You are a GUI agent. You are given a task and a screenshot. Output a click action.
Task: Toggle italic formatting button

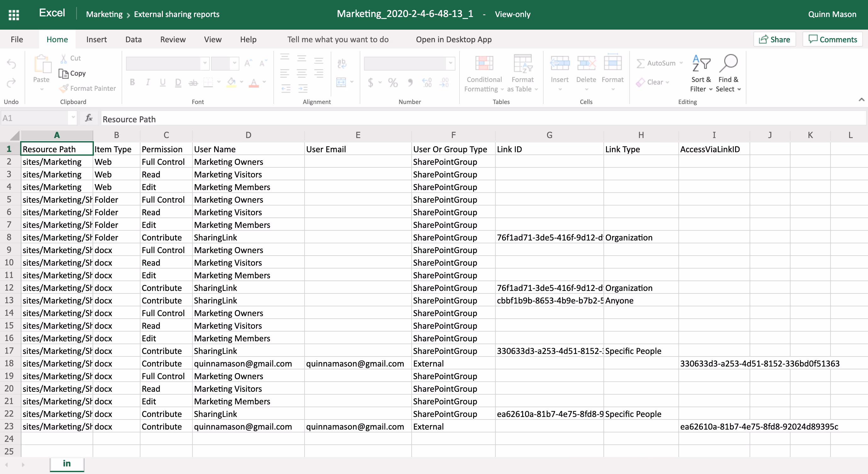point(148,82)
